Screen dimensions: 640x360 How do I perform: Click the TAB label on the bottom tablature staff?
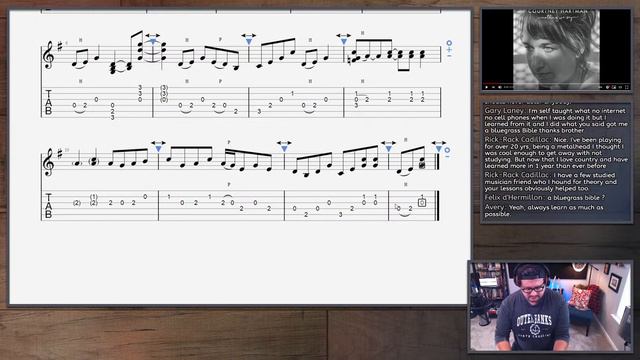click(49, 205)
